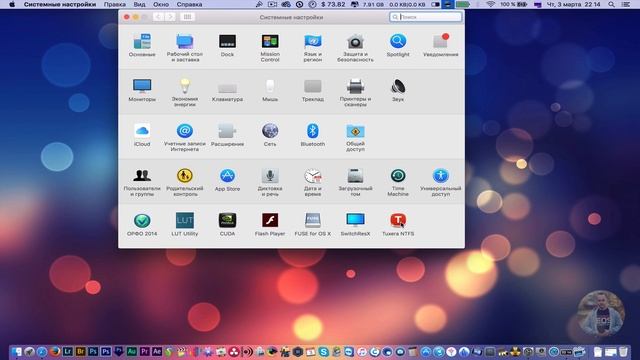This screenshot has width=640, height=360.
Task: Open Skype from the Dock
Action: [x=323, y=351]
